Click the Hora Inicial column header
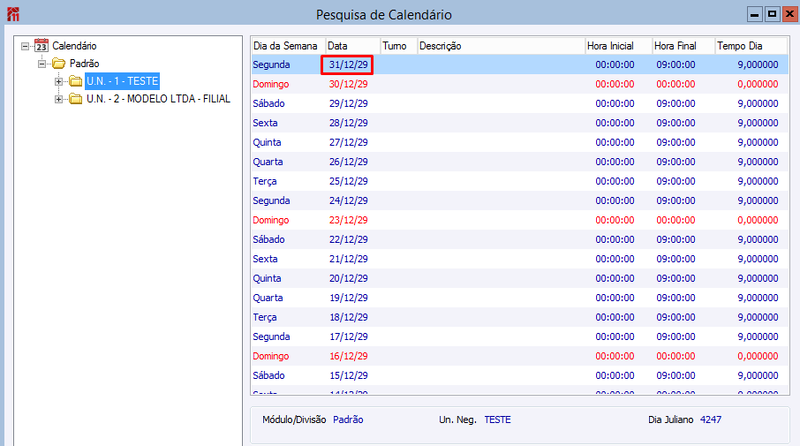800x446 pixels. coord(618,46)
